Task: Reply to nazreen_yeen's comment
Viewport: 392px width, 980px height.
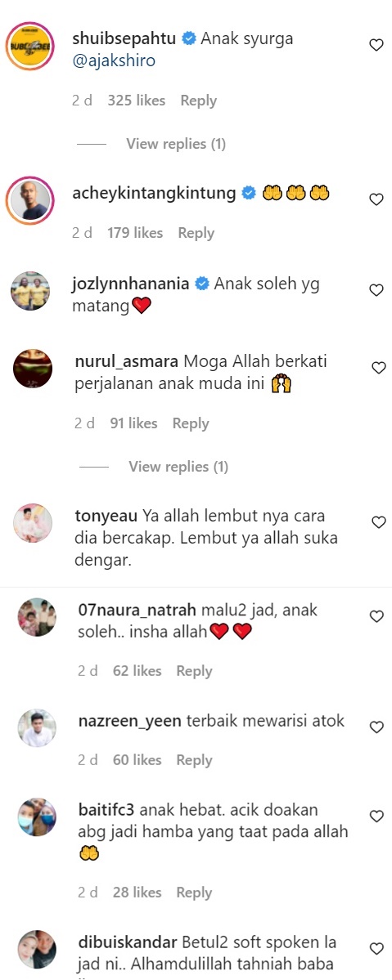Action: point(194,760)
